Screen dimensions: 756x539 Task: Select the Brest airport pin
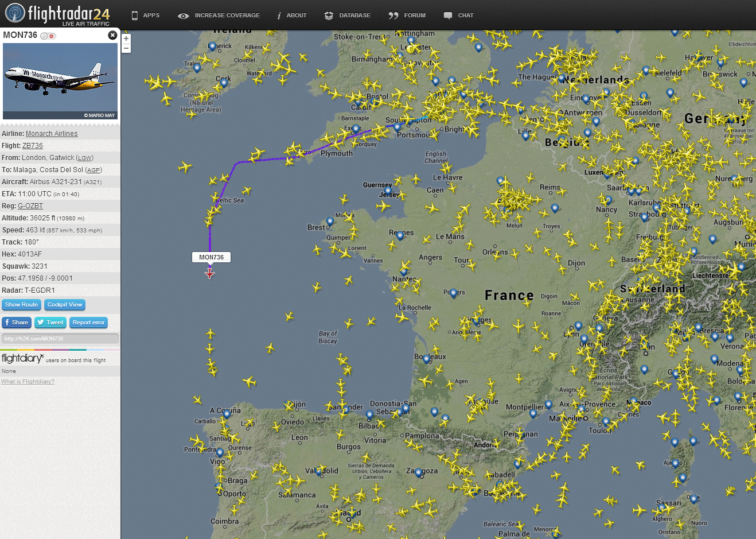tap(330, 221)
